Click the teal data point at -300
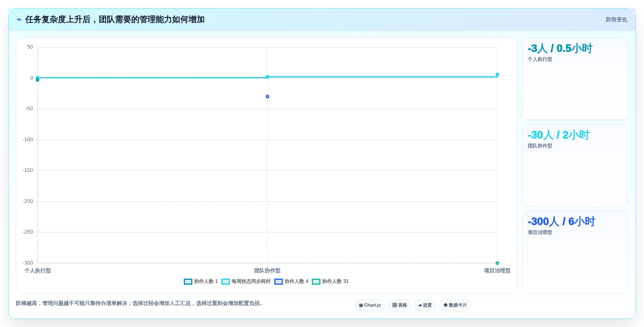Viewport: 644px width, 327px height. [x=497, y=263]
